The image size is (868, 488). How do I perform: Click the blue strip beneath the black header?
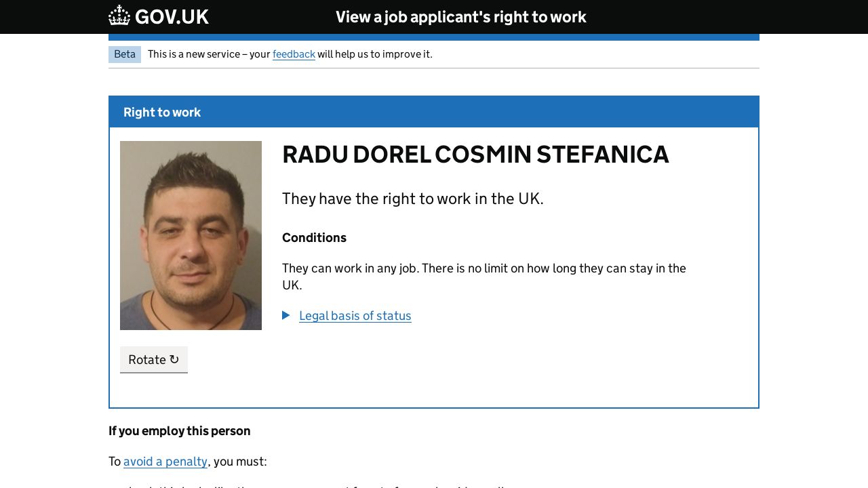pyautogui.click(x=433, y=37)
